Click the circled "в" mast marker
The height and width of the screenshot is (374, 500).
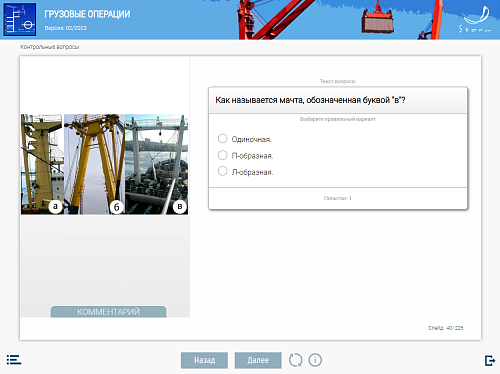[180, 206]
